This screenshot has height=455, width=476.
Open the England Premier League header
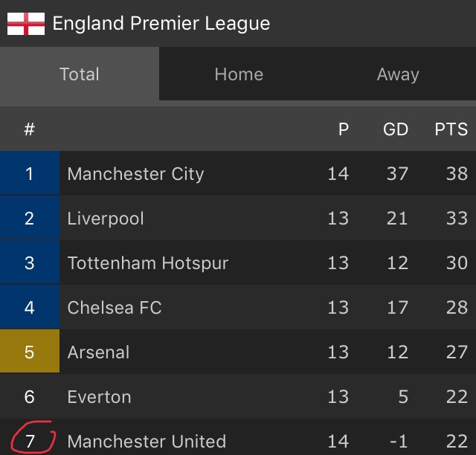(161, 24)
